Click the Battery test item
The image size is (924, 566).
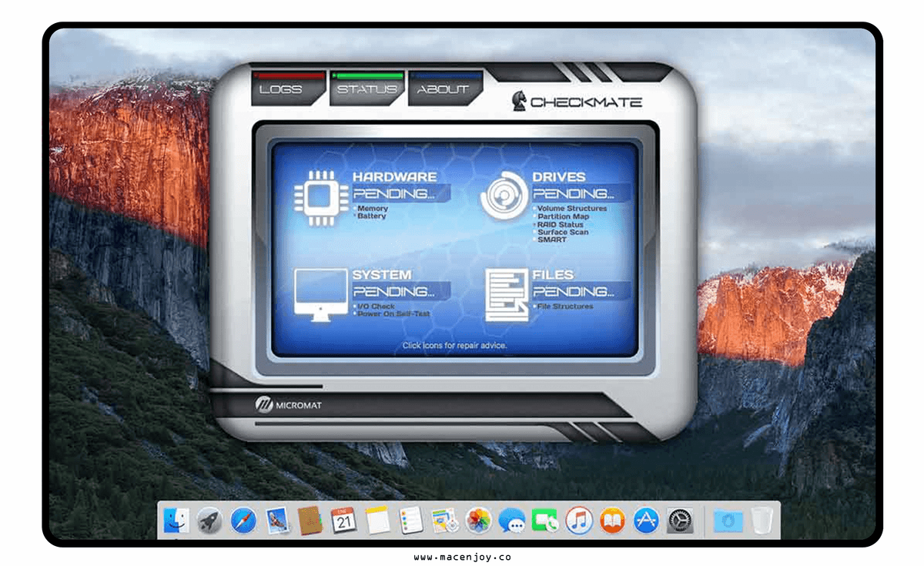coord(372,216)
